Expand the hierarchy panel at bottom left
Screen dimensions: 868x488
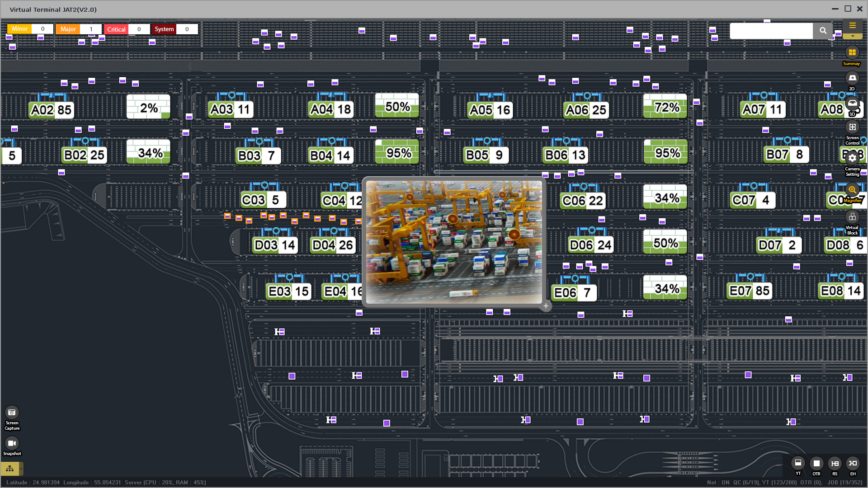point(10,469)
